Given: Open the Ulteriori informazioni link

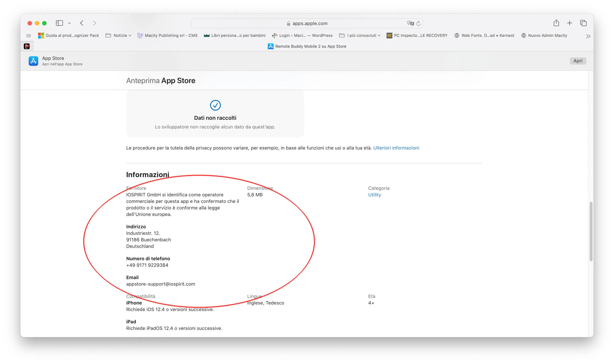Looking at the screenshot, I should [x=396, y=148].
